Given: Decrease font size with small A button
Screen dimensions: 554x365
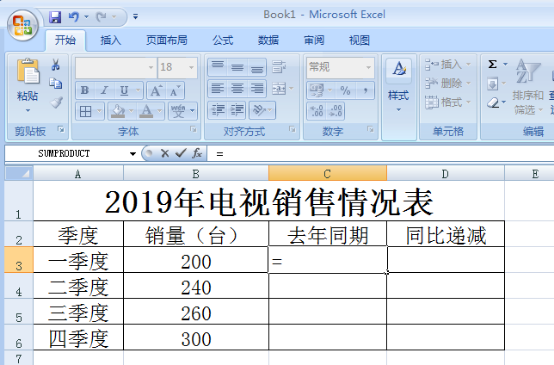Looking at the screenshot, I should [x=175, y=91].
